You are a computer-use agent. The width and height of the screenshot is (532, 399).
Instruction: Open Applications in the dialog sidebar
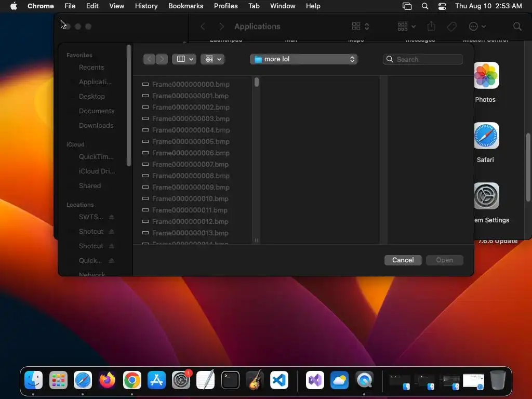(95, 82)
